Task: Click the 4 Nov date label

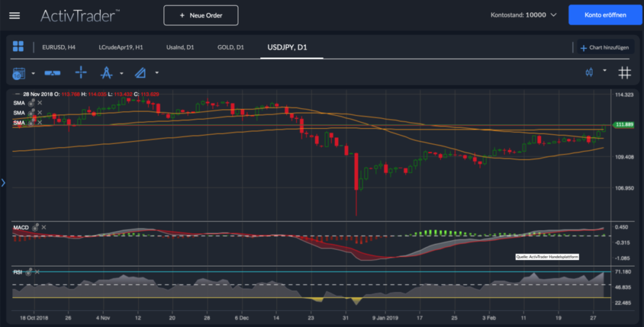Action: [x=102, y=317]
